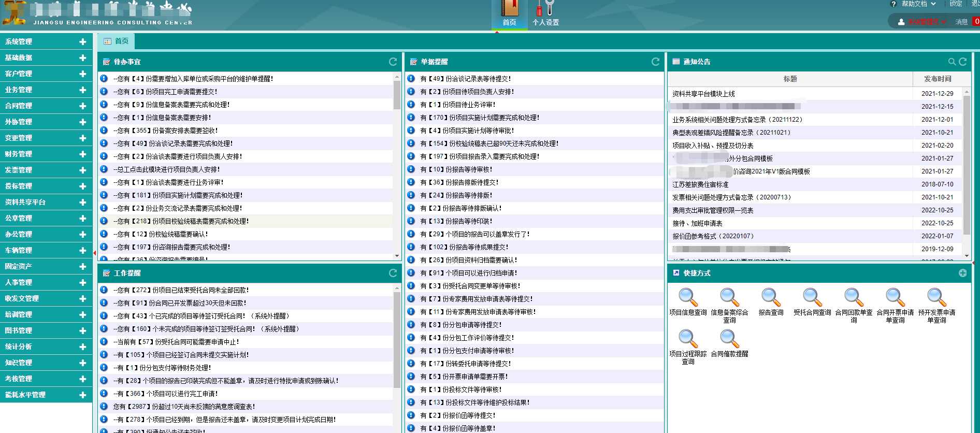Expand 客户管理 sidebar section
The width and height of the screenshot is (980, 433).
pos(82,74)
